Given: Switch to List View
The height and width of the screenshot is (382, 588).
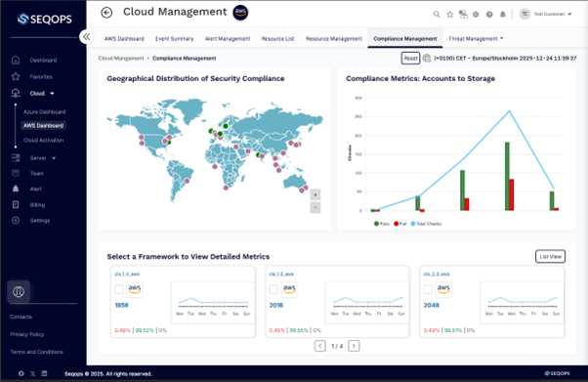Looking at the screenshot, I should [x=550, y=256].
